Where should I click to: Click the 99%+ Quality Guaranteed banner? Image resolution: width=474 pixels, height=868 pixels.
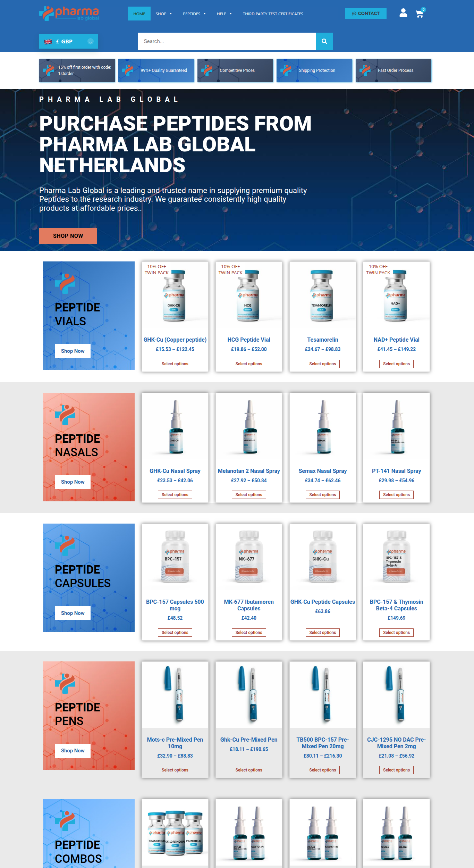coord(156,70)
